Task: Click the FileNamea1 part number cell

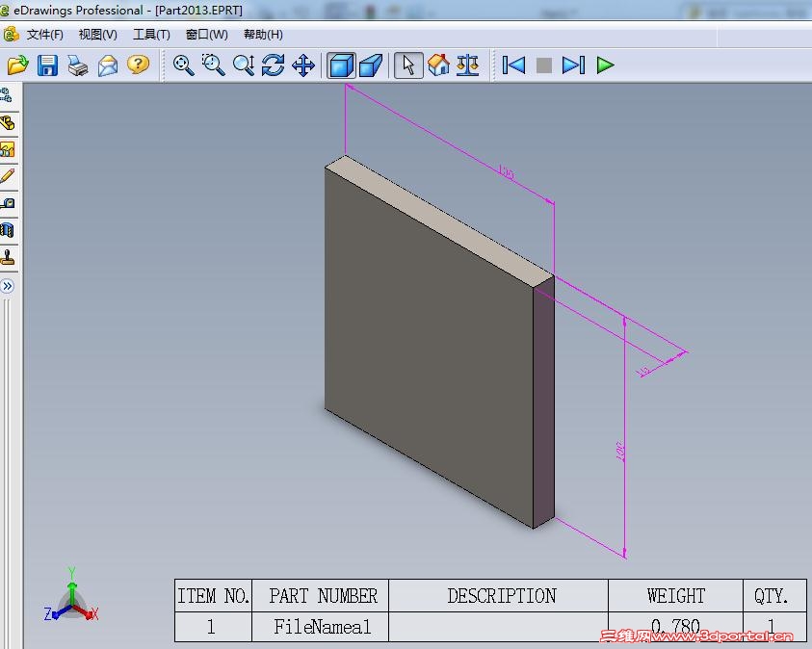Action: pyautogui.click(x=322, y=627)
